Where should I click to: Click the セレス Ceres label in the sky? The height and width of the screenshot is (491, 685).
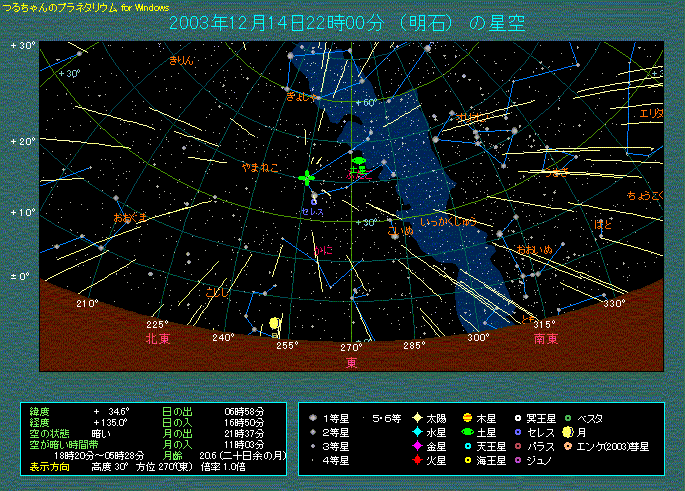[312, 212]
